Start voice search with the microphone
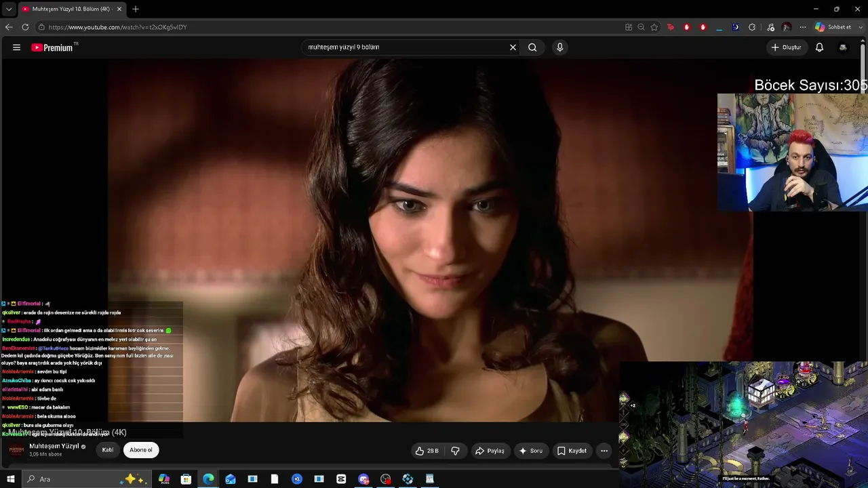 point(559,47)
